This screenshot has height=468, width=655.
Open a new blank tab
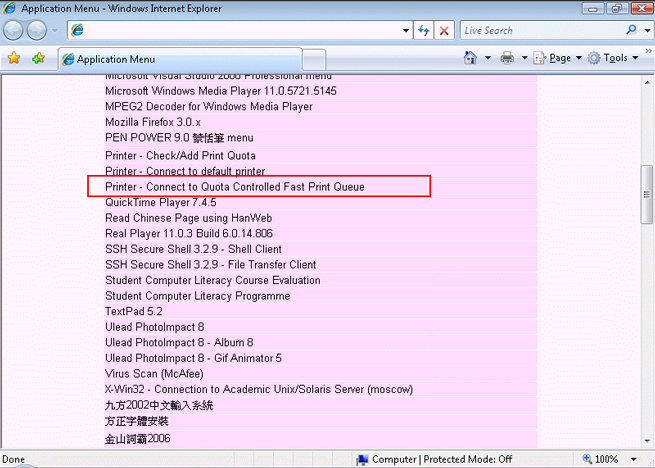click(x=314, y=59)
